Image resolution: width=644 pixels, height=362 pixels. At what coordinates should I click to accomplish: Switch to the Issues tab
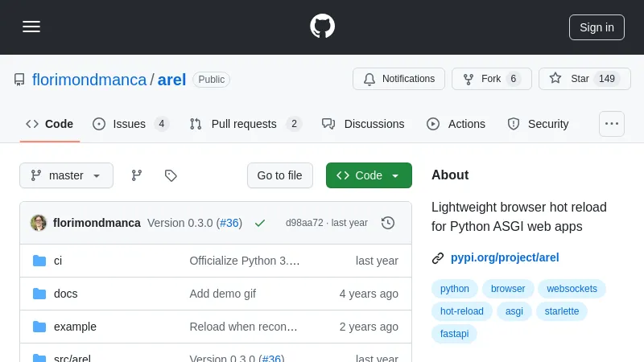pos(130,124)
